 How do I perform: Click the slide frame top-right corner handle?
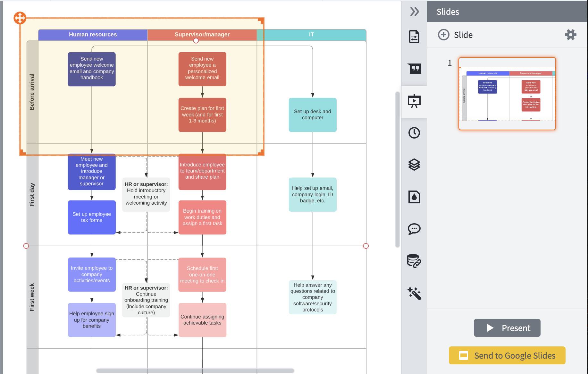[261, 21]
